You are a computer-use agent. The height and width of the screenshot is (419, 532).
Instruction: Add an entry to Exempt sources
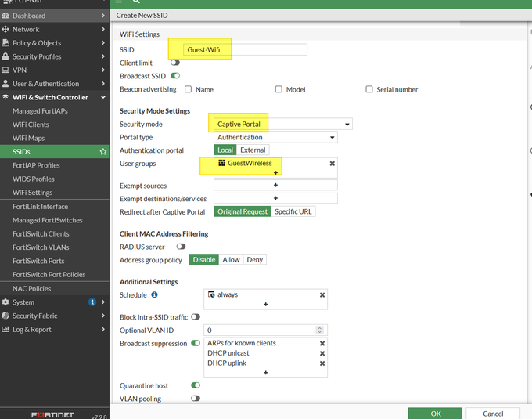tap(275, 186)
